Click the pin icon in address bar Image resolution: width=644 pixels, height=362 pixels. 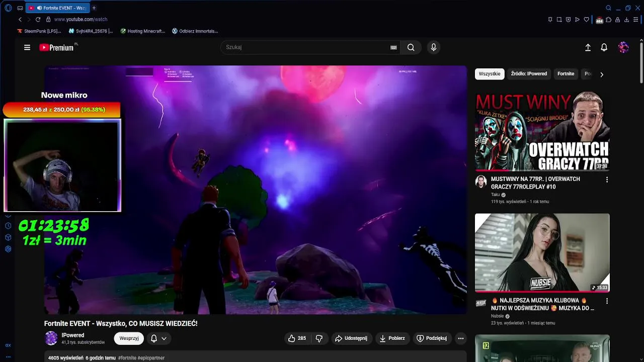tap(550, 20)
